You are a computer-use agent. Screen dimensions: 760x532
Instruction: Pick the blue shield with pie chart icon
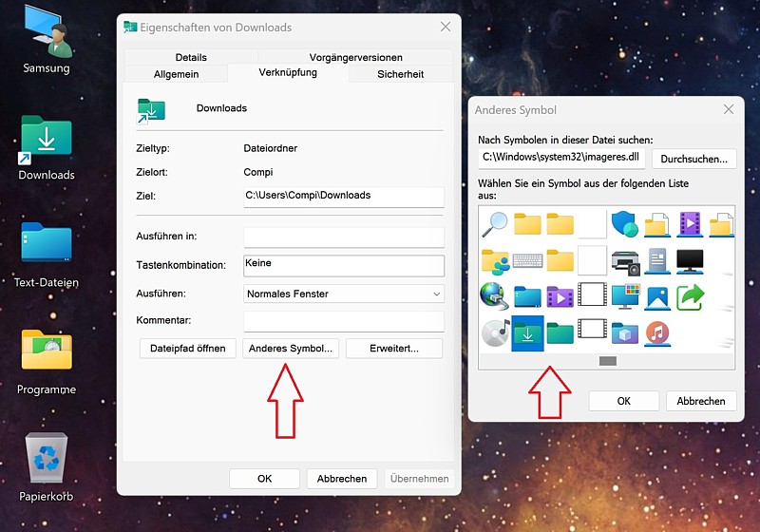(x=625, y=224)
